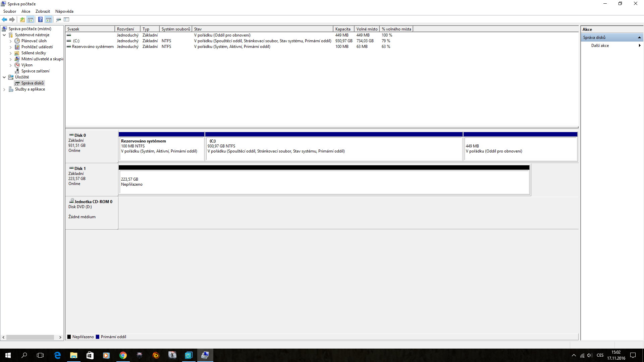This screenshot has height=362, width=644.
Task: Click the blue Help question mark icon
Action: click(x=40, y=19)
